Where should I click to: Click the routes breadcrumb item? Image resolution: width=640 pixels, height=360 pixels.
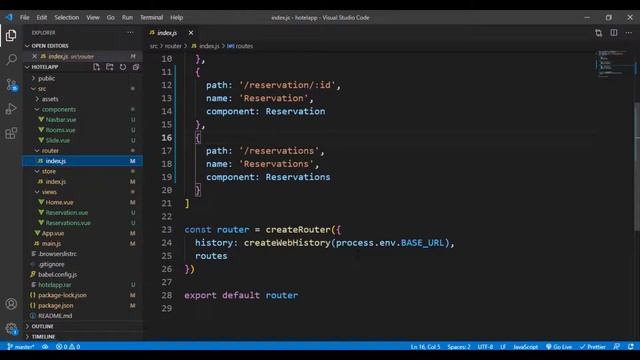click(240, 46)
